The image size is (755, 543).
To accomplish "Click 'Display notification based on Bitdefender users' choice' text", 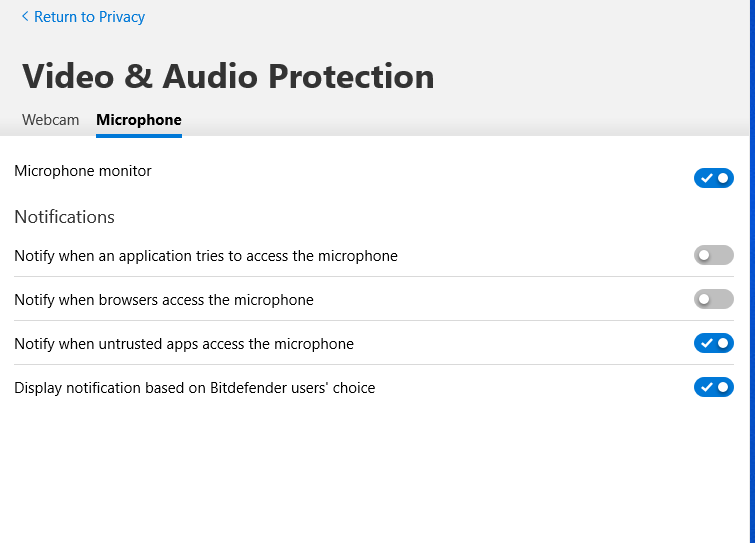I will click(x=194, y=388).
